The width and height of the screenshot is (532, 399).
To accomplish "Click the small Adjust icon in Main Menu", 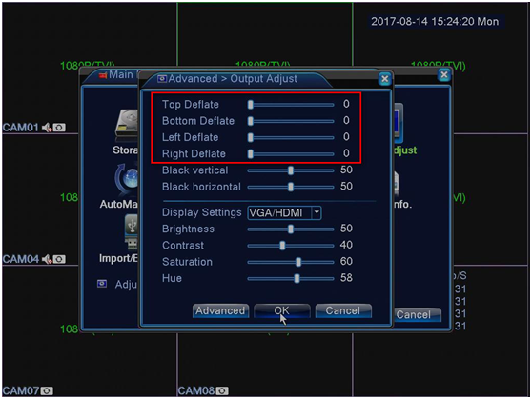I will pyautogui.click(x=102, y=284).
